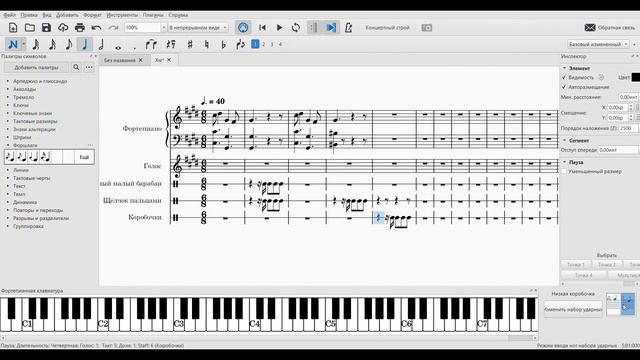Start playback with the Play button
The height and width of the screenshot is (360, 640).
279,28
